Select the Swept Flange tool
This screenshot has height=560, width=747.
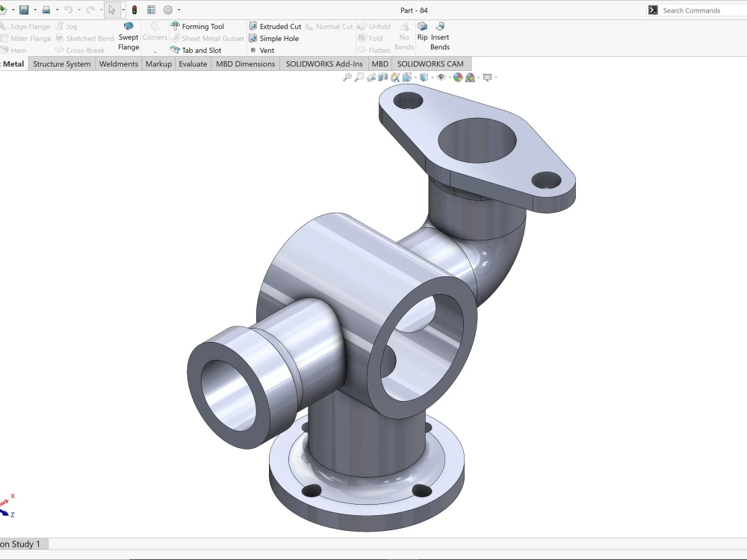tap(128, 37)
